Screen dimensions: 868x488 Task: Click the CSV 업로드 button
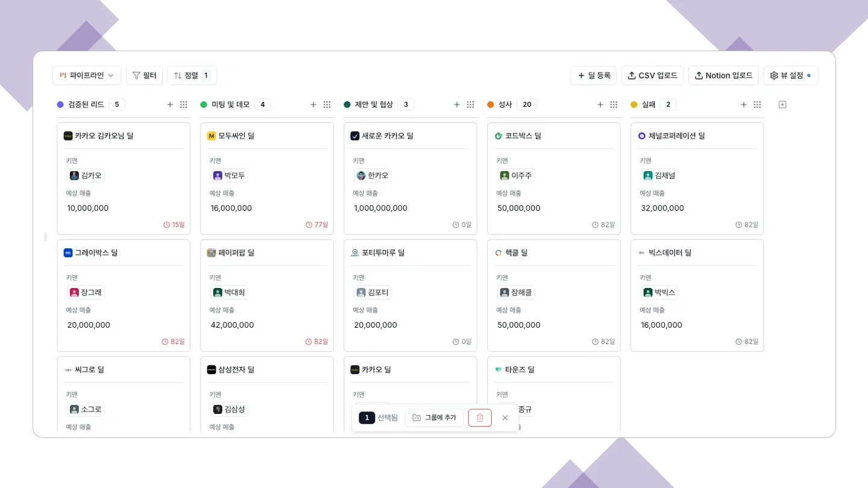coord(652,75)
